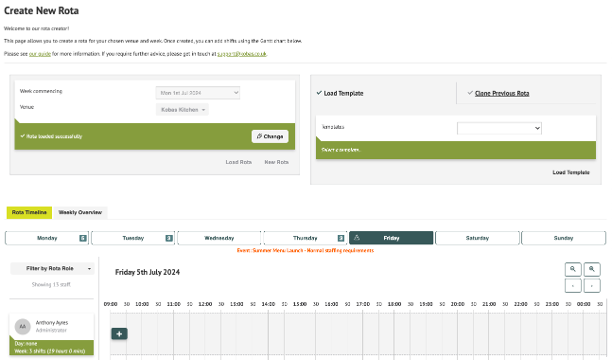Click the Rota loaded successfully message
Viewport: 612px width, 360px height.
pos(51,136)
